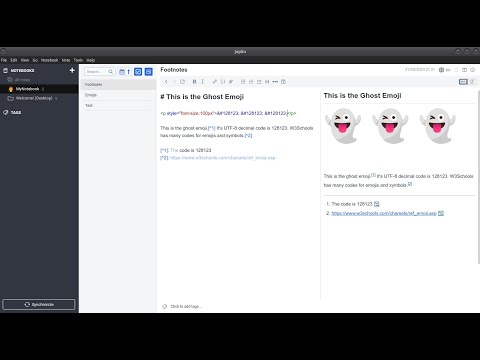
Task: Open the w3schools link in the preview
Action: click(384, 213)
